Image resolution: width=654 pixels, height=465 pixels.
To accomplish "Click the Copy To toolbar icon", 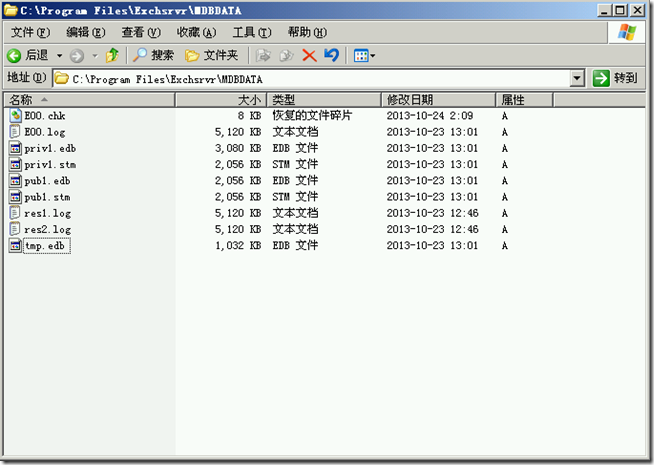I will click(x=286, y=55).
